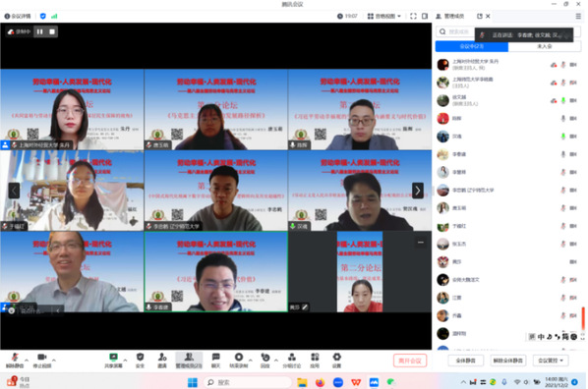Expand the microphone options arrow
This screenshot has height=389, width=588.
coord(27,361)
